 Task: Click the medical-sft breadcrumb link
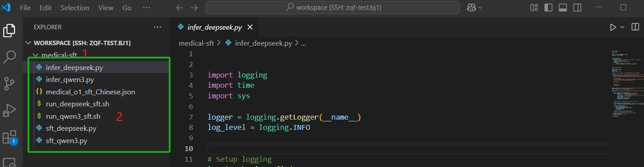(196, 43)
